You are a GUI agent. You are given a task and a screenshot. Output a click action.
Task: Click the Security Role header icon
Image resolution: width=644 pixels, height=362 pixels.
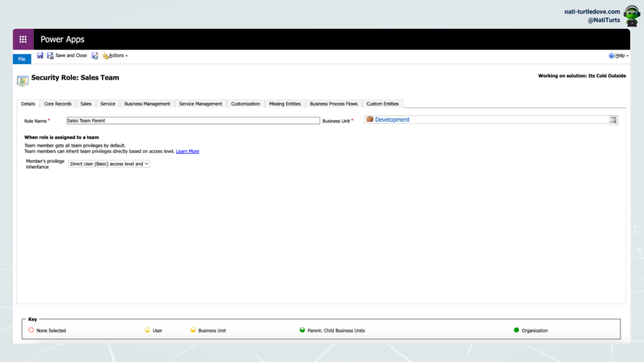pyautogui.click(x=23, y=80)
